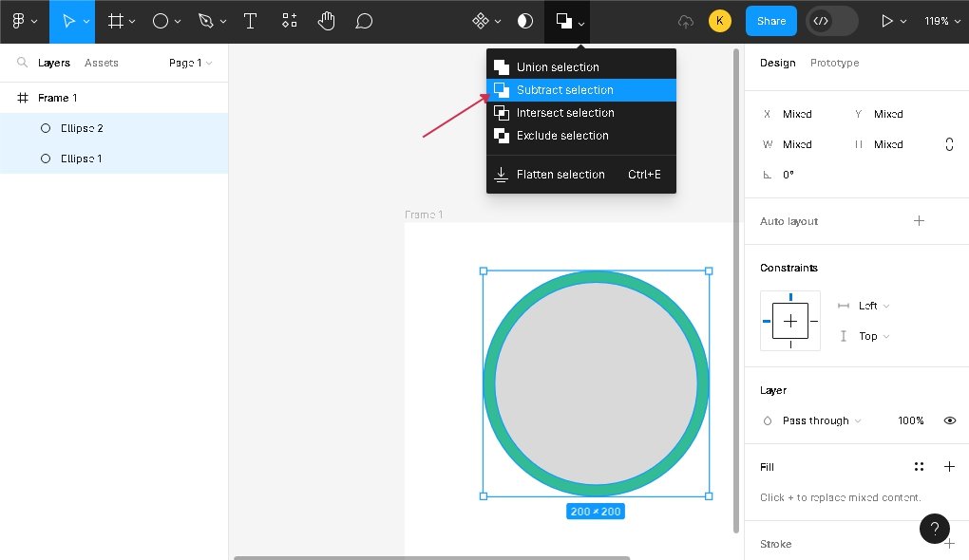
Task: Choose Exclude selection
Action: coord(580,135)
